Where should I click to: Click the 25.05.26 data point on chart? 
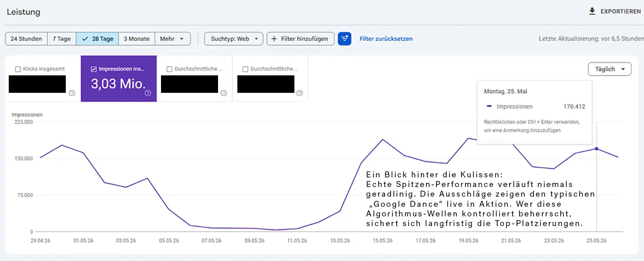pyautogui.click(x=597, y=148)
